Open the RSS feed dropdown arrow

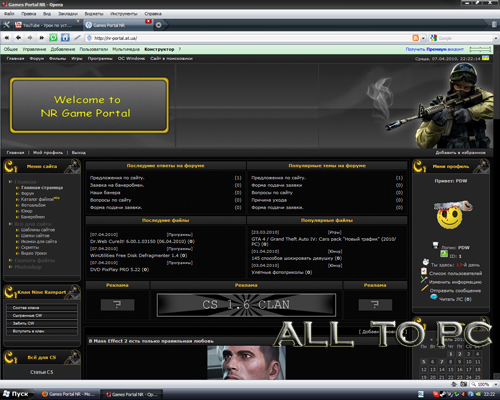pyautogui.click(x=423, y=38)
